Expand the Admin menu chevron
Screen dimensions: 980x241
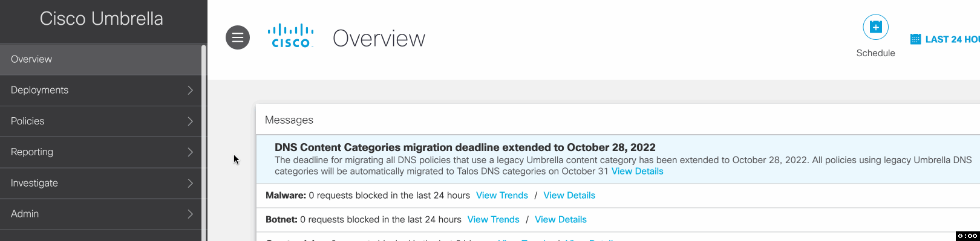coord(190,214)
